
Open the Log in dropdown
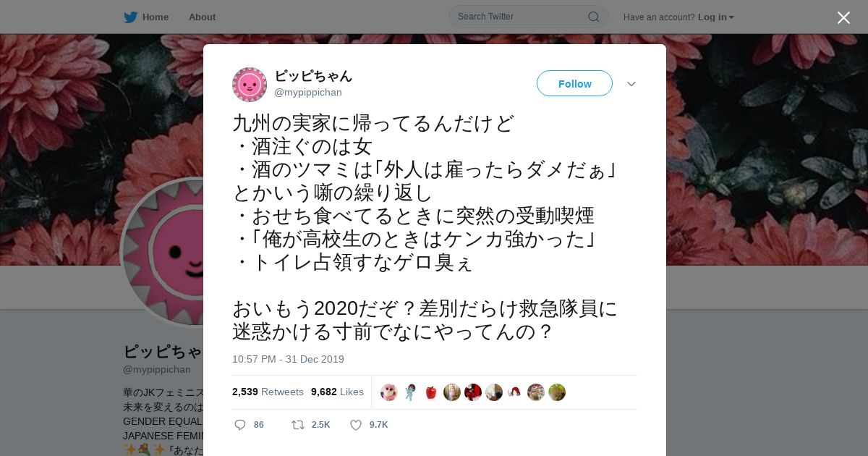tap(716, 17)
